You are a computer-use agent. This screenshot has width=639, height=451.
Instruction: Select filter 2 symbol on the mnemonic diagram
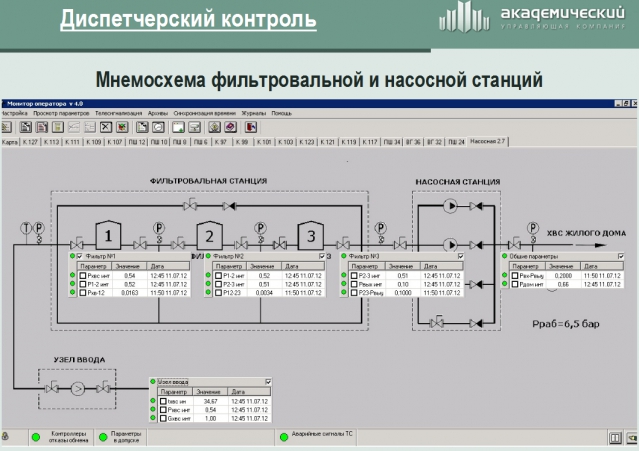pos(209,235)
